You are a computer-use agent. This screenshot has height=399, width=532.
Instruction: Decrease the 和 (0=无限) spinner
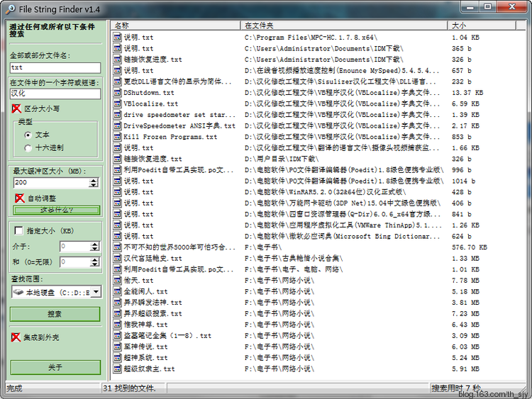95,264
